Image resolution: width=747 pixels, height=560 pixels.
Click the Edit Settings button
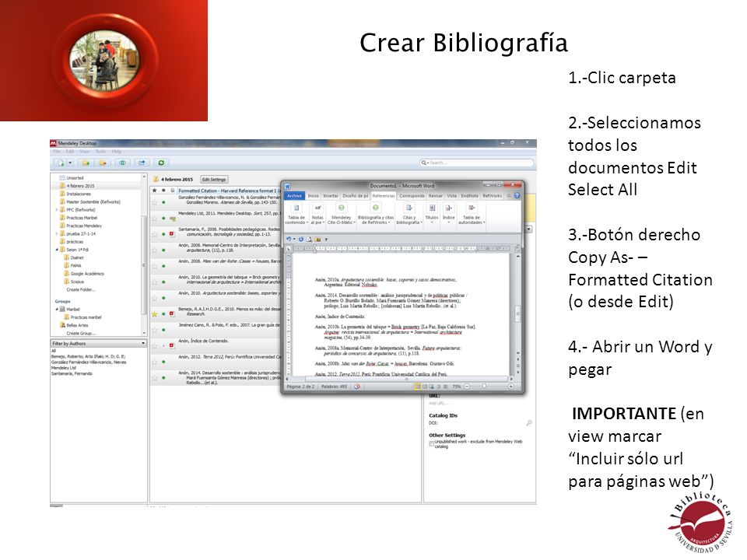(x=214, y=180)
